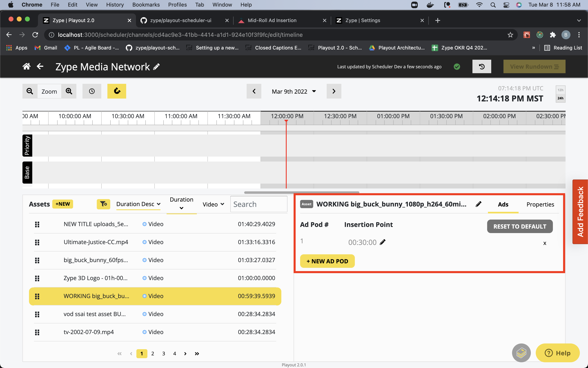This screenshot has width=588, height=368.
Task: Click the red playhead marker on timeline
Action: (286, 121)
